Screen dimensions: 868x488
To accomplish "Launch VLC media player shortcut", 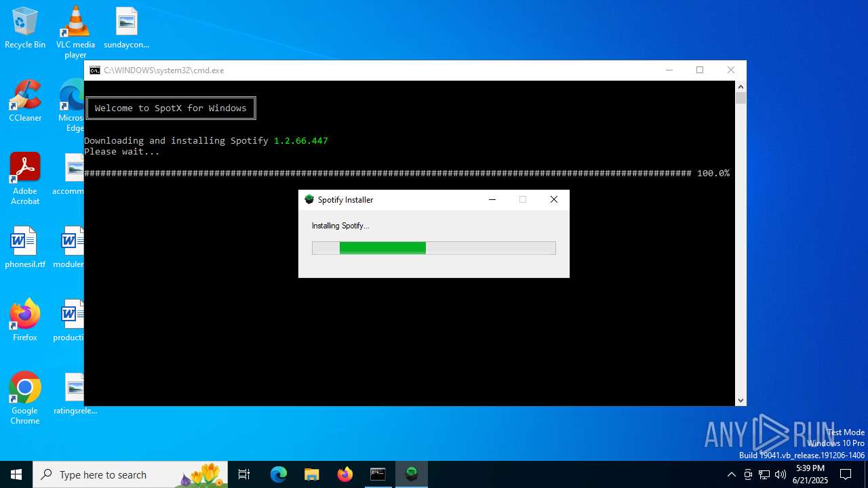I will tap(75, 33).
